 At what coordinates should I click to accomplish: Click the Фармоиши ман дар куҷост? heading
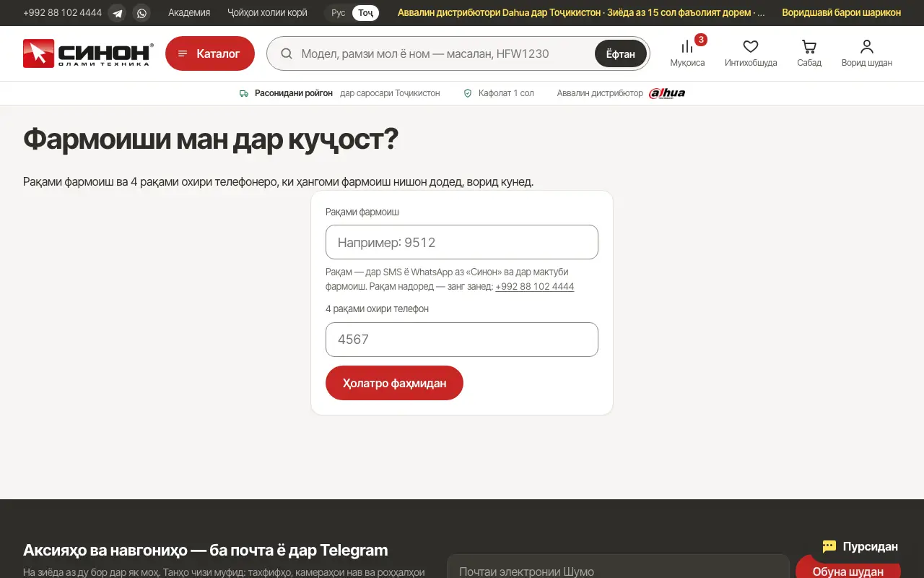coord(211,139)
